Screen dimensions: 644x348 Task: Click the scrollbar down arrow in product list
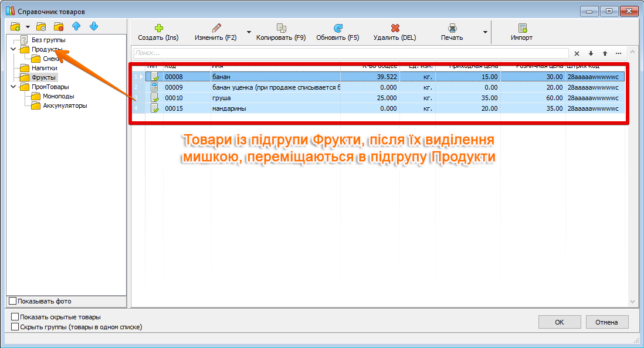coord(632,302)
